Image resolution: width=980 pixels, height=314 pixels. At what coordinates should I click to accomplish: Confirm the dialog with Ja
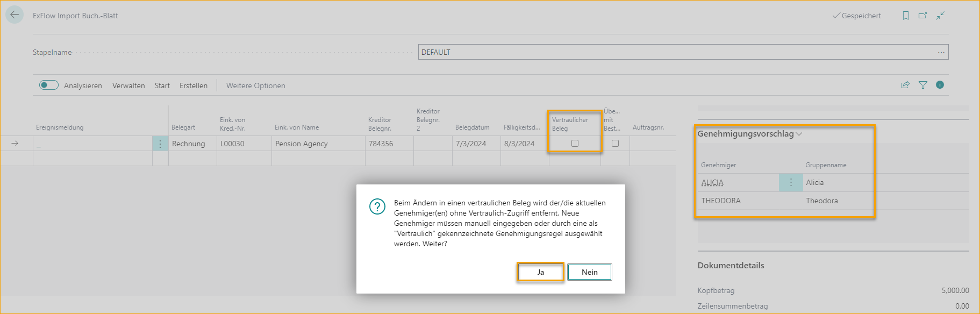click(x=540, y=272)
